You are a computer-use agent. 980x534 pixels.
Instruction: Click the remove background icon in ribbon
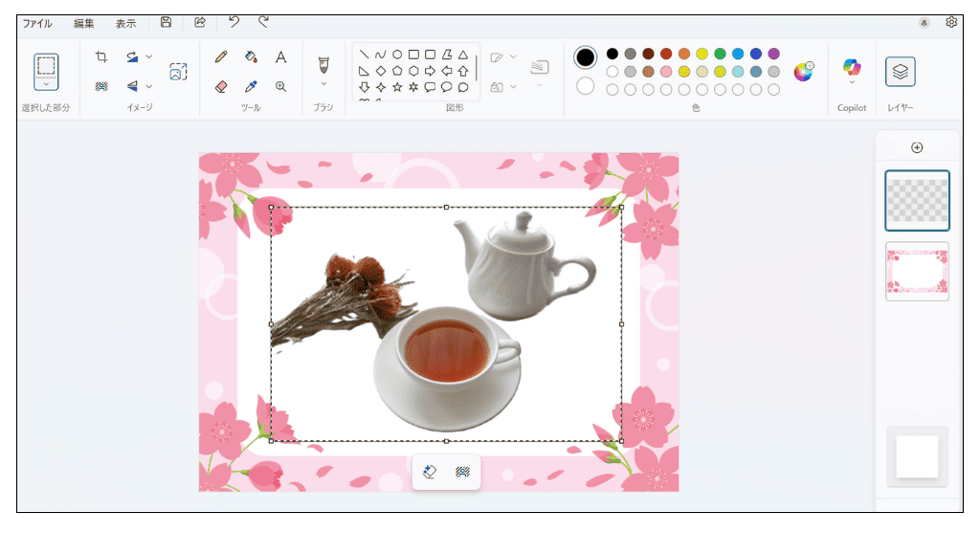(101, 86)
